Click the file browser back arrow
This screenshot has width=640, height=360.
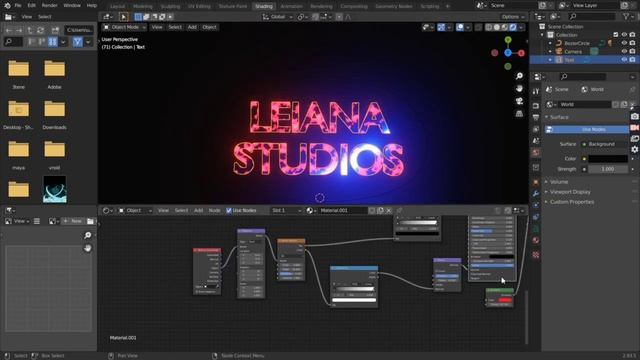[9, 30]
